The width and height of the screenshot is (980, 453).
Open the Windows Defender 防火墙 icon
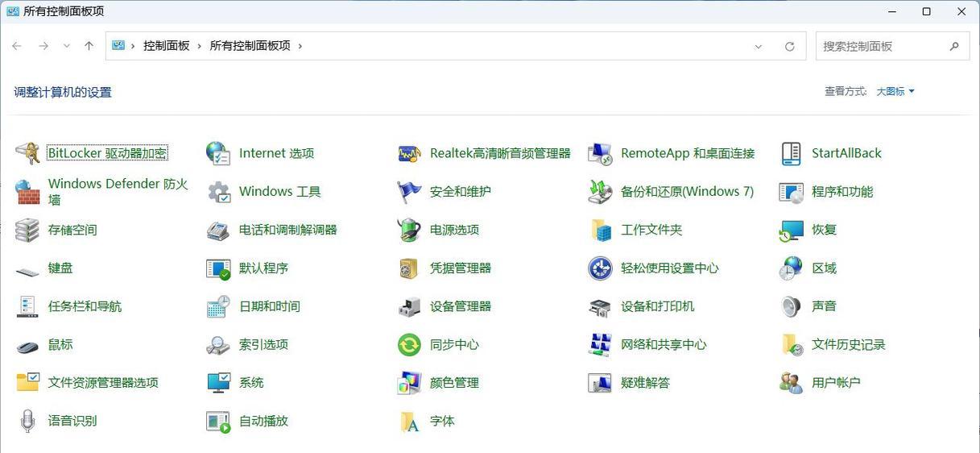pyautogui.click(x=27, y=192)
